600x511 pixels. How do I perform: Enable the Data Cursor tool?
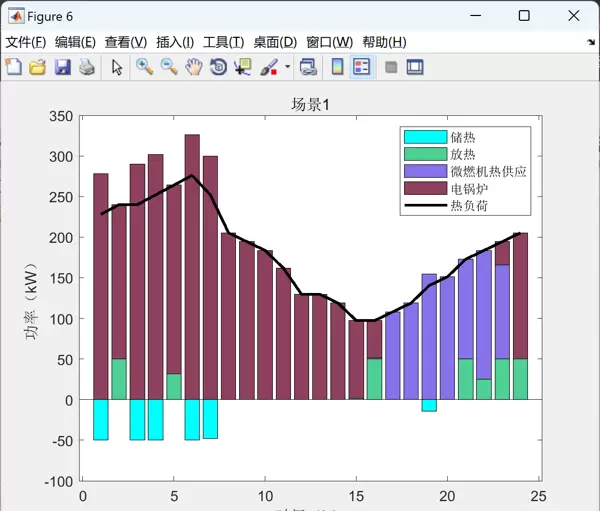pyautogui.click(x=243, y=67)
